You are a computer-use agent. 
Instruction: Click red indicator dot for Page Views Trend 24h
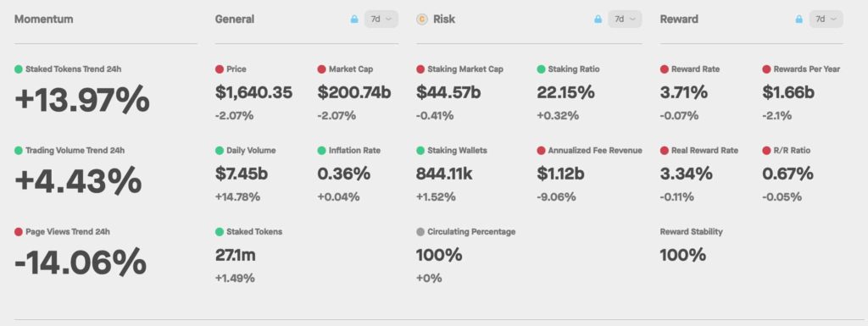19,231
